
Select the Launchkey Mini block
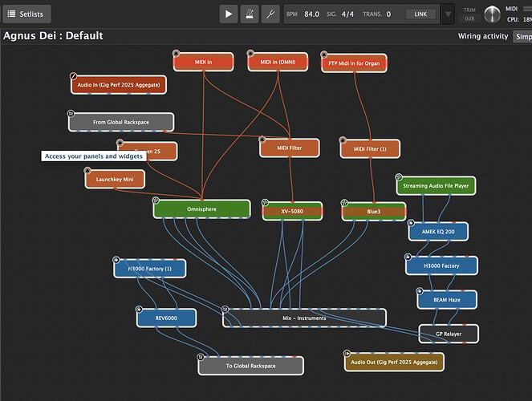click(115, 180)
